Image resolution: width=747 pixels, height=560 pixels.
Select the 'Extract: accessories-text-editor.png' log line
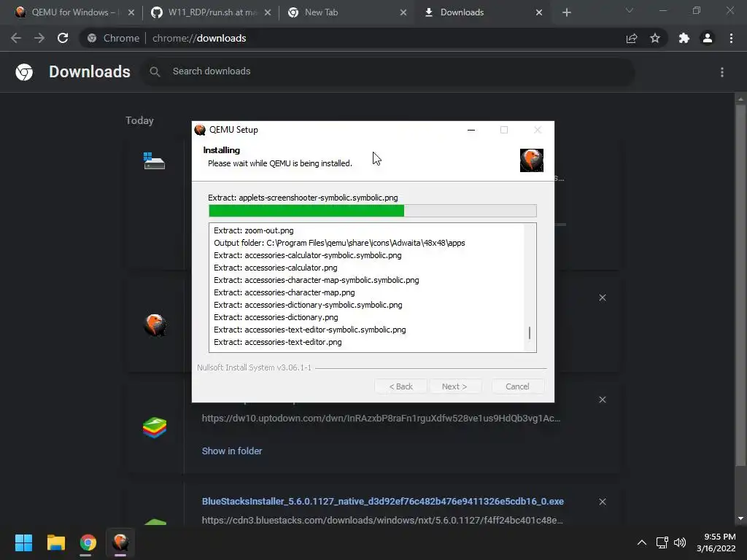278,342
